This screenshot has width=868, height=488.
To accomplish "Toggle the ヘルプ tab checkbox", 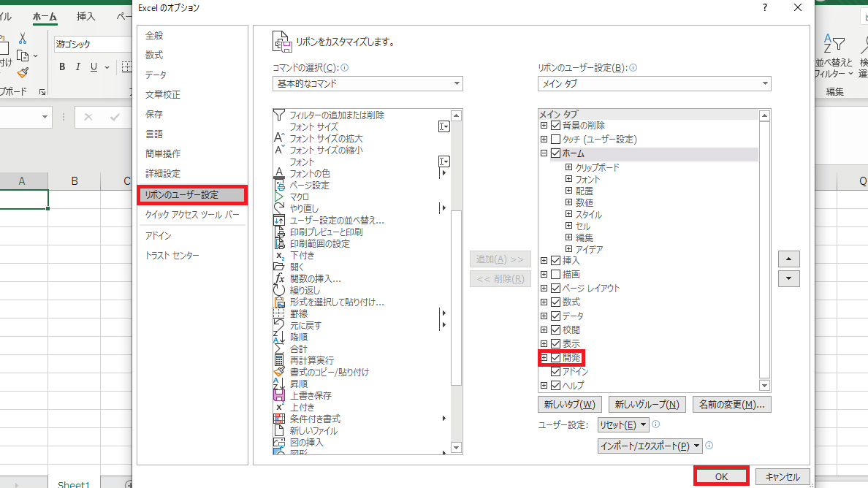I will pos(556,386).
